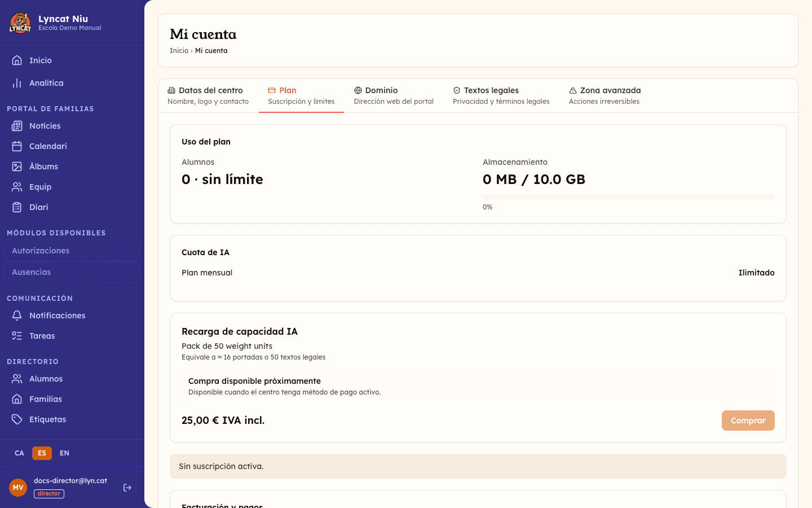Viewport: 812px width, 508px height.
Task: Click the building icon on Datos del centro
Action: [171, 90]
